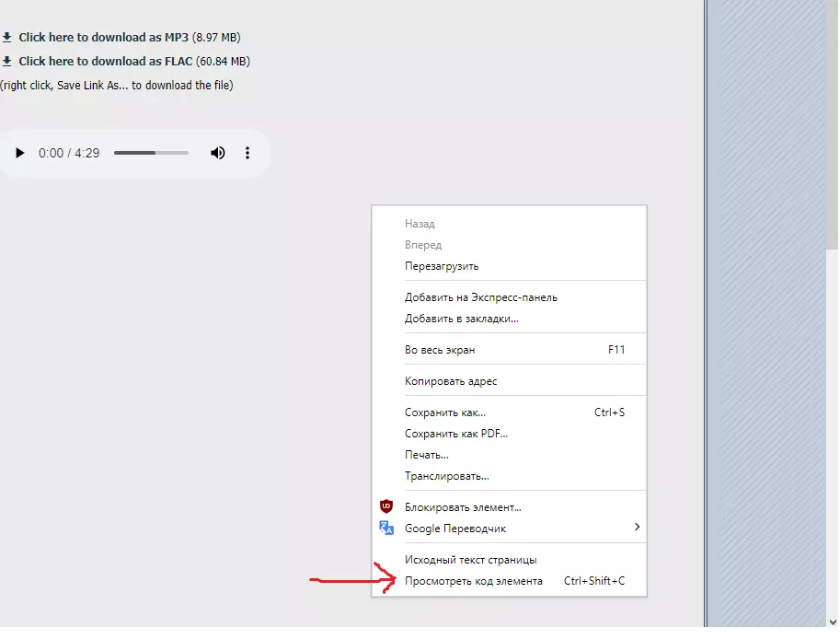Open audio player three-dot options menu
840x639 pixels.
tap(247, 154)
